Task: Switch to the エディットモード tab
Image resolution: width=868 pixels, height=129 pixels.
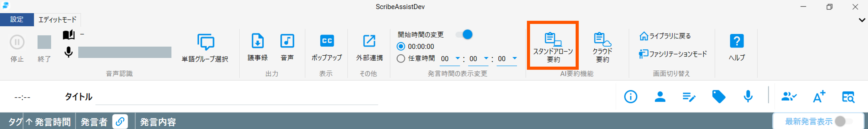Action: [x=57, y=20]
